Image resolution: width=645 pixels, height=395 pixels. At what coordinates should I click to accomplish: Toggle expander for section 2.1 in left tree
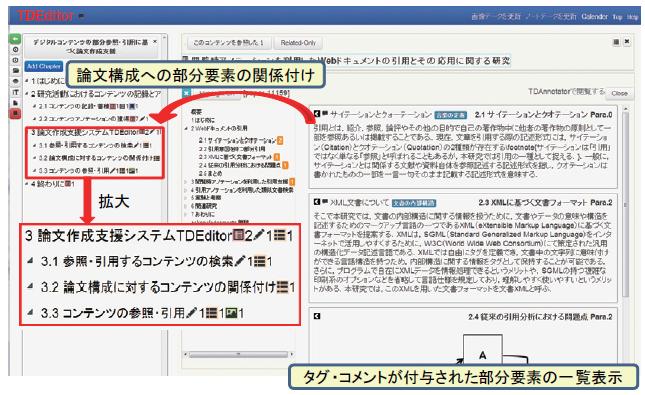[35, 107]
